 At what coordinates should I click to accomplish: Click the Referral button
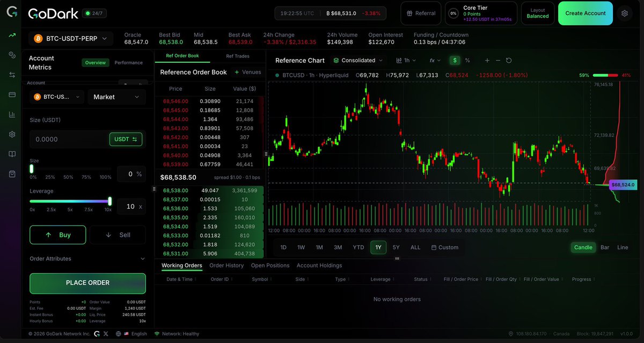pyautogui.click(x=421, y=13)
